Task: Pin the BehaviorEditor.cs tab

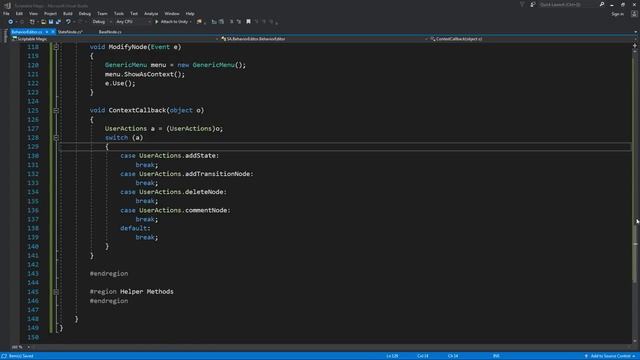Action: pyautogui.click(x=47, y=32)
